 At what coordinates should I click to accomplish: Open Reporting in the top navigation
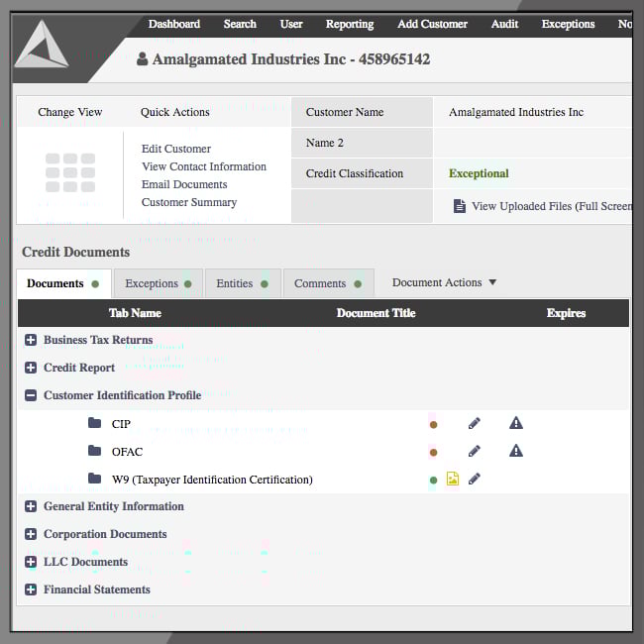coord(349,24)
